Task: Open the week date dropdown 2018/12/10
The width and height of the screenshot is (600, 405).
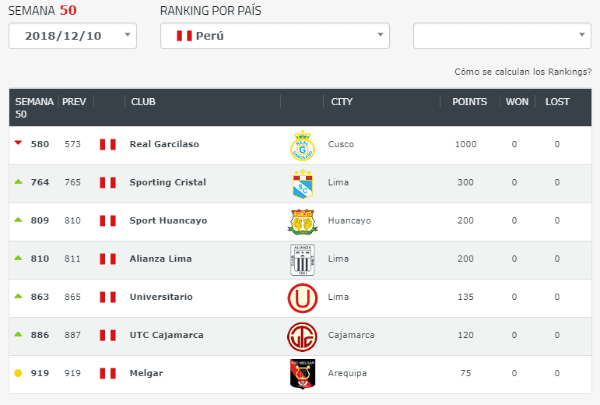Action: coord(72,36)
